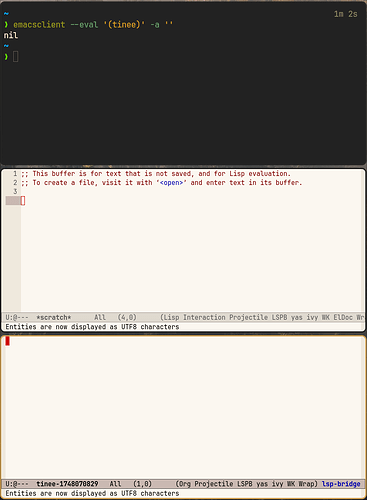Click line number 2 in scratch gutter
This screenshot has height=500, width=367.
coord(15,183)
